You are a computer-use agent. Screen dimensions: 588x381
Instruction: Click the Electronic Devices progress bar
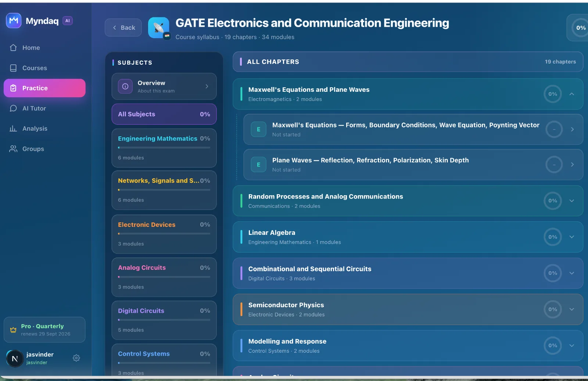coord(164,233)
